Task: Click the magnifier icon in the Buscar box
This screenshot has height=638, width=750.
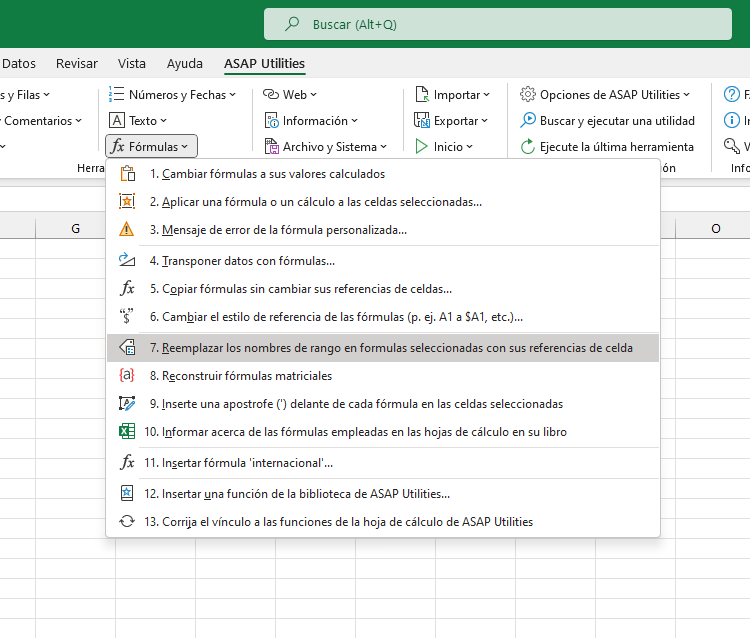Action: tap(292, 24)
